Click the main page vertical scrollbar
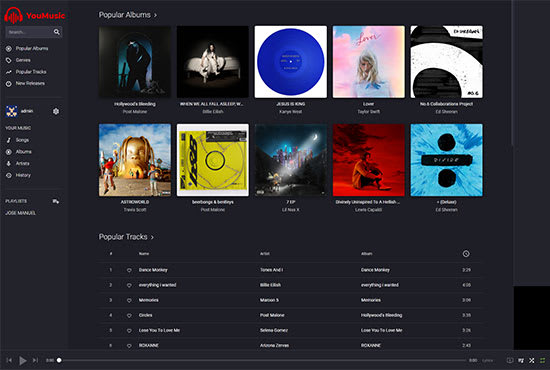The image size is (550, 370). tap(512, 73)
